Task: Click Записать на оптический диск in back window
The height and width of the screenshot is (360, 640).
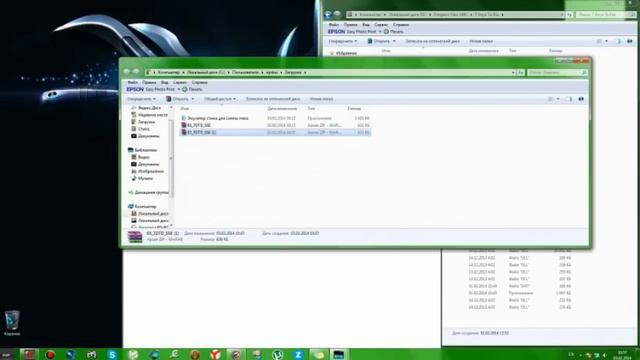Action: pos(432,41)
